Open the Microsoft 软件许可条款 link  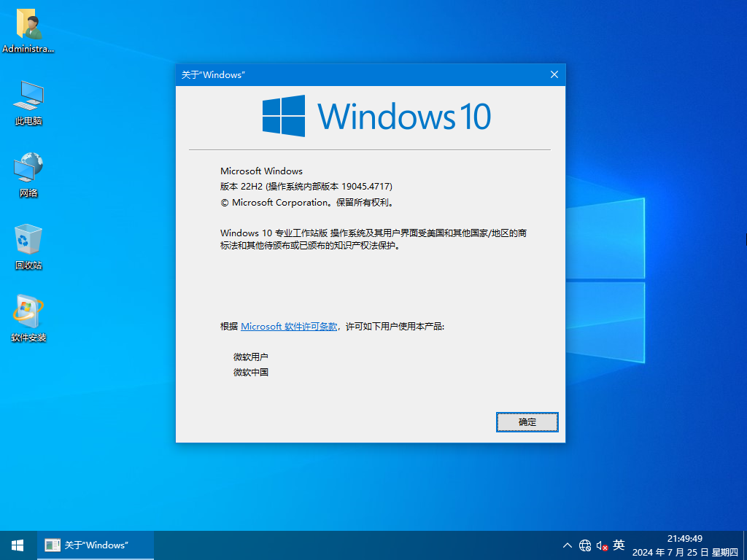(289, 326)
